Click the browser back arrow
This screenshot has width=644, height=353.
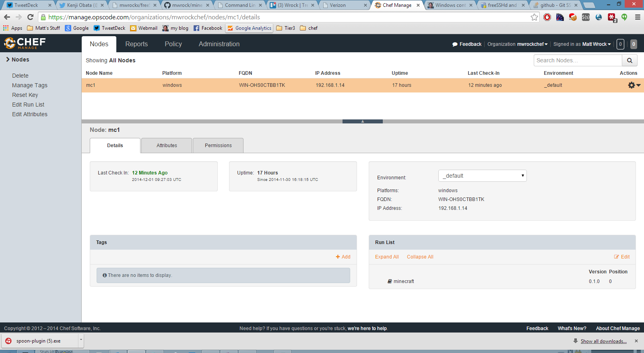7,17
